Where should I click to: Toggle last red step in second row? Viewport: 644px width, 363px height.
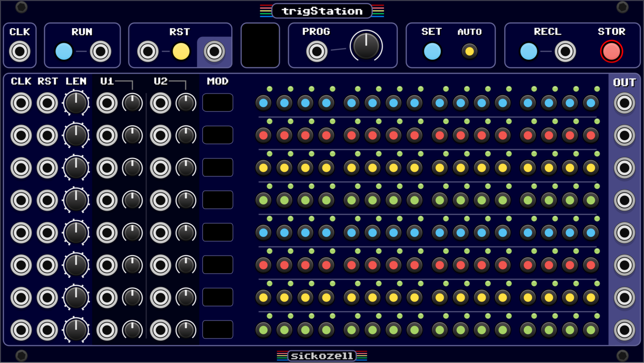pyautogui.click(x=591, y=135)
